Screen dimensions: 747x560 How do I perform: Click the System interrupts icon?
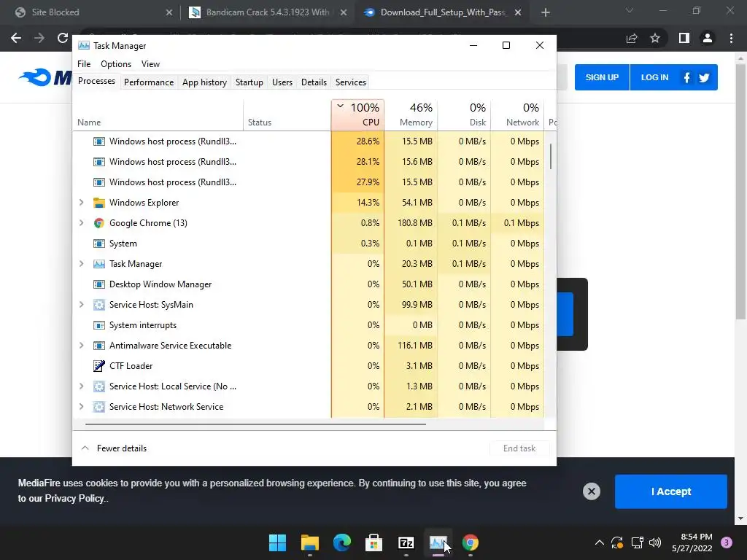tap(99, 325)
